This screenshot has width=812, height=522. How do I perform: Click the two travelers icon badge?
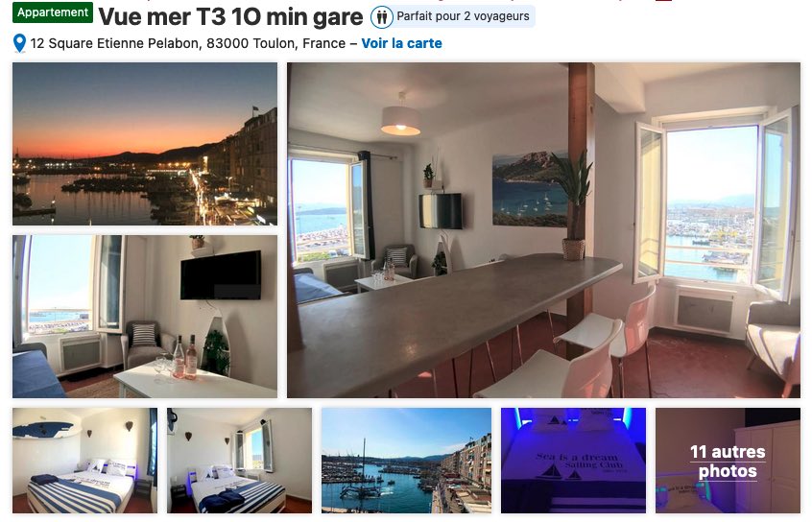tap(382, 17)
